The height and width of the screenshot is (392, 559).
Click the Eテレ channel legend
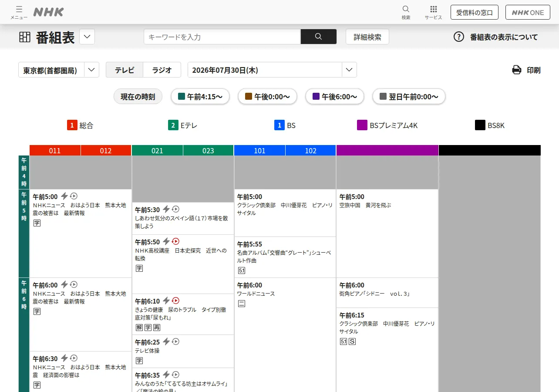point(183,125)
